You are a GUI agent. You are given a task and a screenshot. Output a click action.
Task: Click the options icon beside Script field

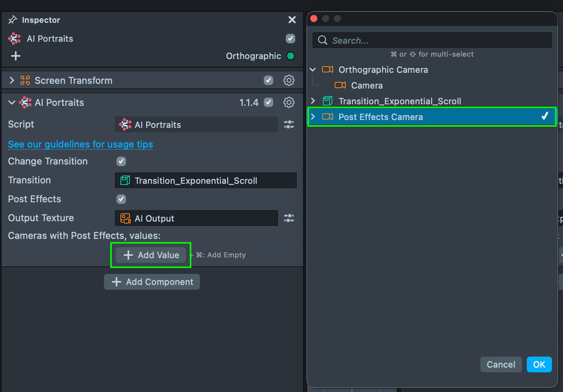289,124
